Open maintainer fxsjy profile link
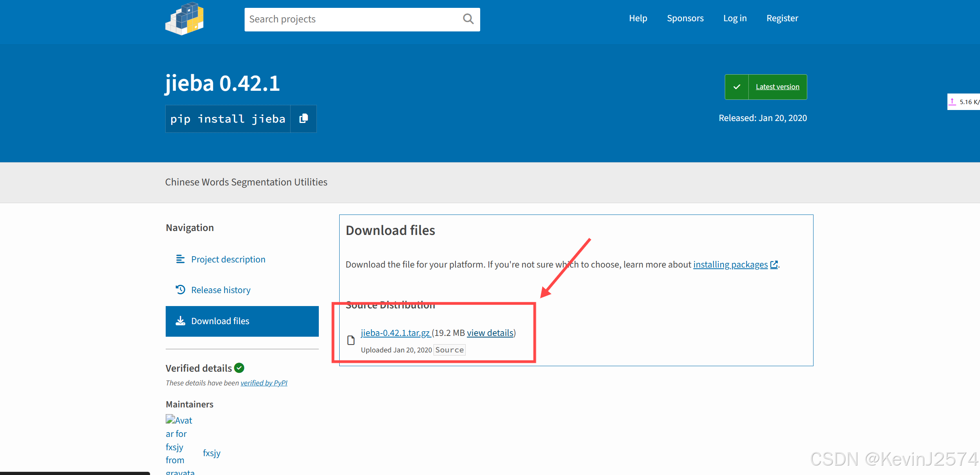 click(x=212, y=453)
